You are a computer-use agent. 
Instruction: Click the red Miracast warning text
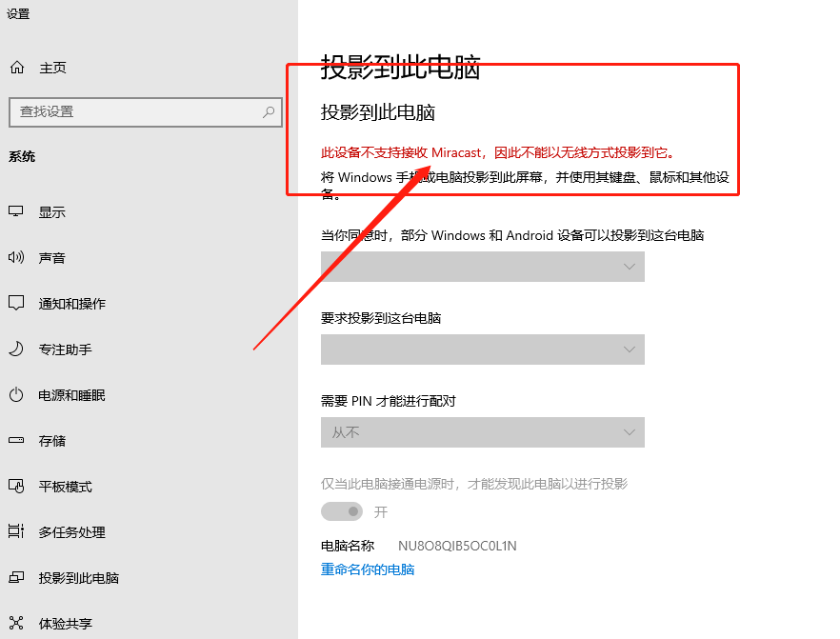click(x=498, y=152)
